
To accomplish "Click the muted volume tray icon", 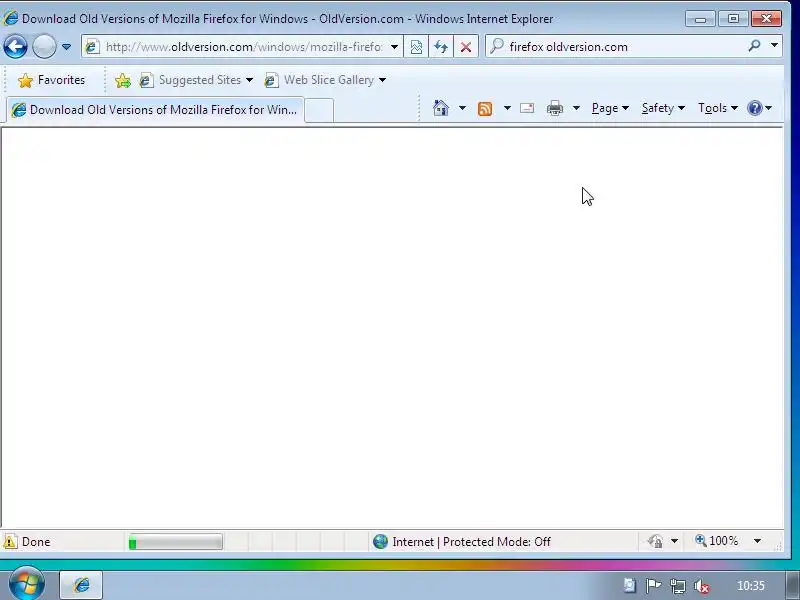I will (702, 586).
